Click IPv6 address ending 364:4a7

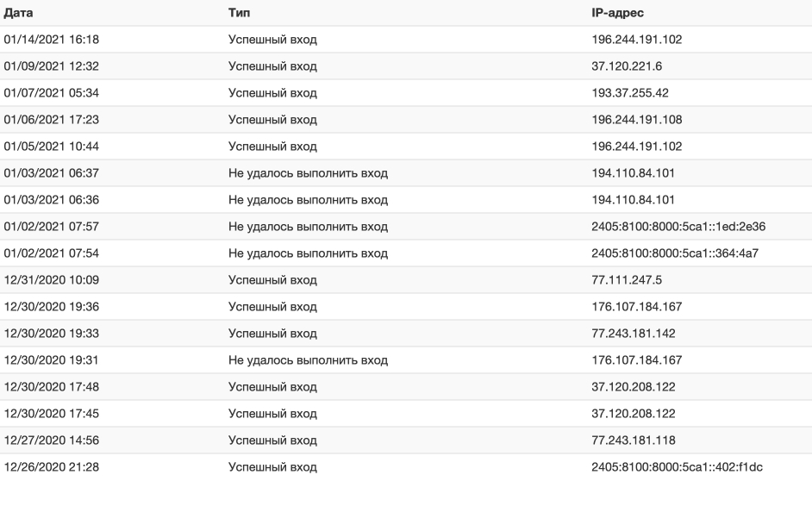[x=675, y=253]
